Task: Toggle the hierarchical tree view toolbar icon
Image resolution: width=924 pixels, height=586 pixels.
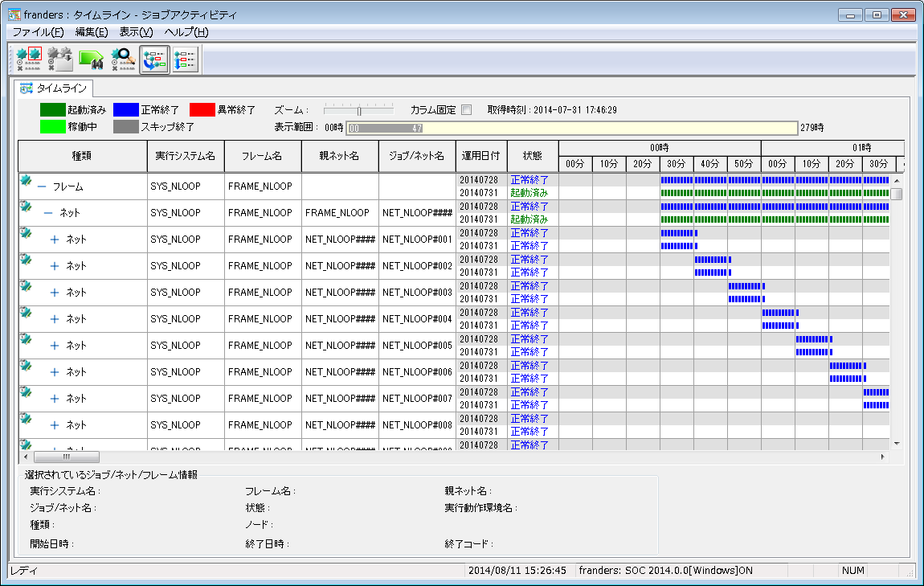Action: click(x=154, y=59)
